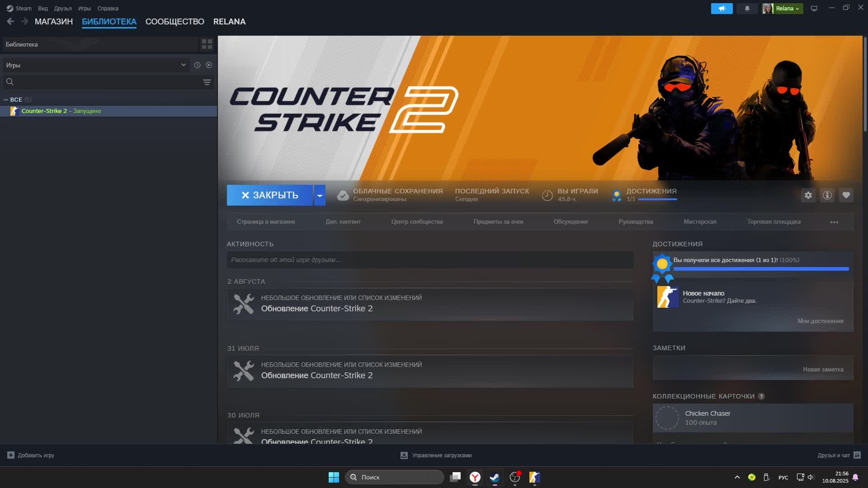
Task: Expand the Игры library dropdown
Action: coord(183,65)
